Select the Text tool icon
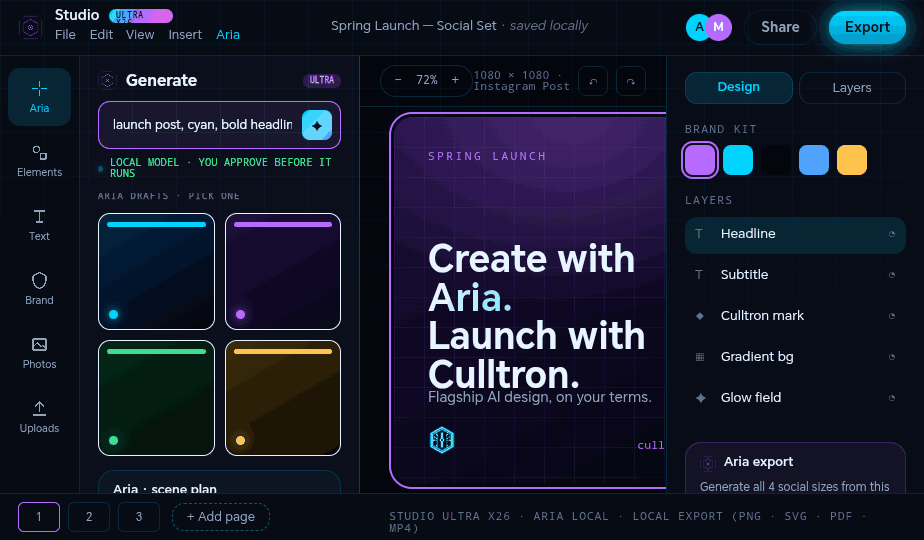Screen dimensions: 924x540 [x=39, y=217]
